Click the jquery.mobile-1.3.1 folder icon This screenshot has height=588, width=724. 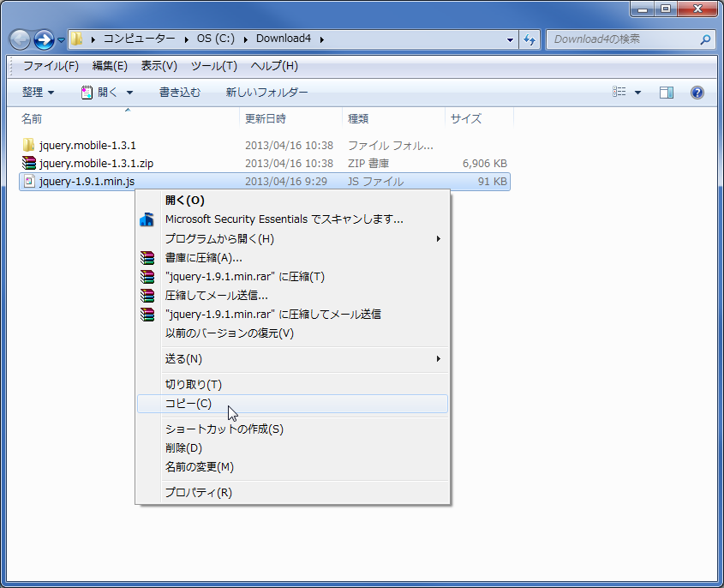(28, 145)
